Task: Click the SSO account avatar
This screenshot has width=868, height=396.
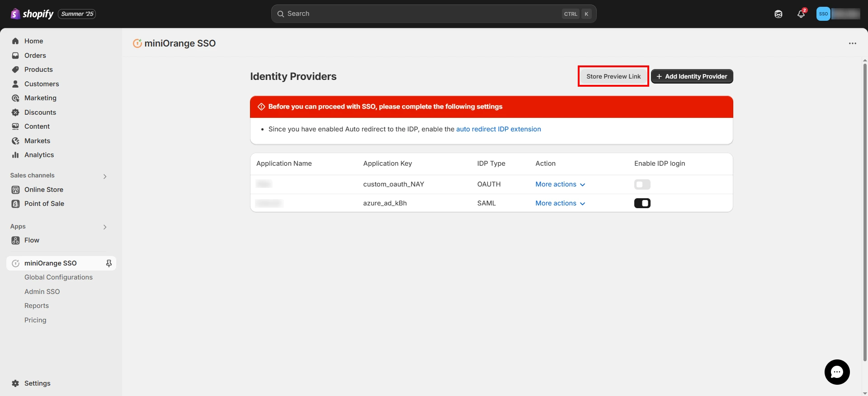Action: point(823,14)
